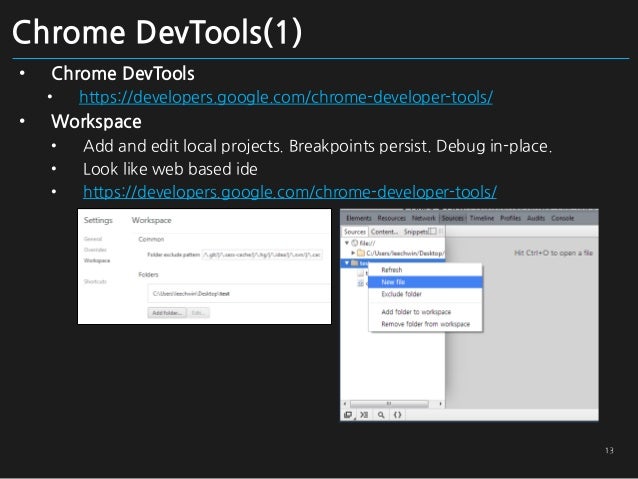The image size is (638, 479).
Task: Click the first file icon under test folder
Action: tap(361, 273)
